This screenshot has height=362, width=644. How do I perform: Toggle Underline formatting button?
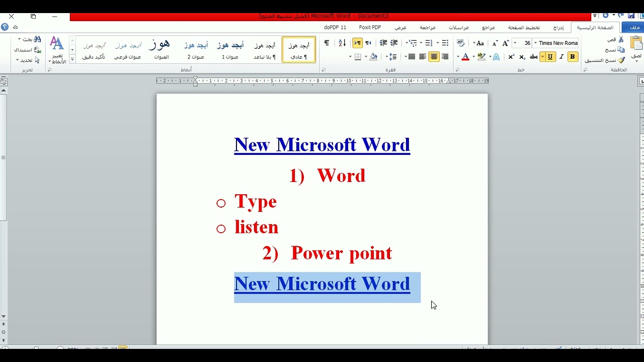click(550, 57)
